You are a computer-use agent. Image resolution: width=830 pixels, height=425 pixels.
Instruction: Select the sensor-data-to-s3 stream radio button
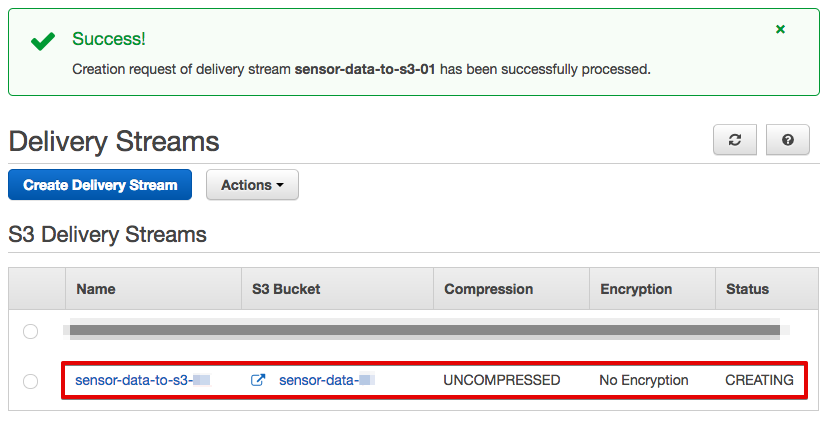(x=30, y=381)
